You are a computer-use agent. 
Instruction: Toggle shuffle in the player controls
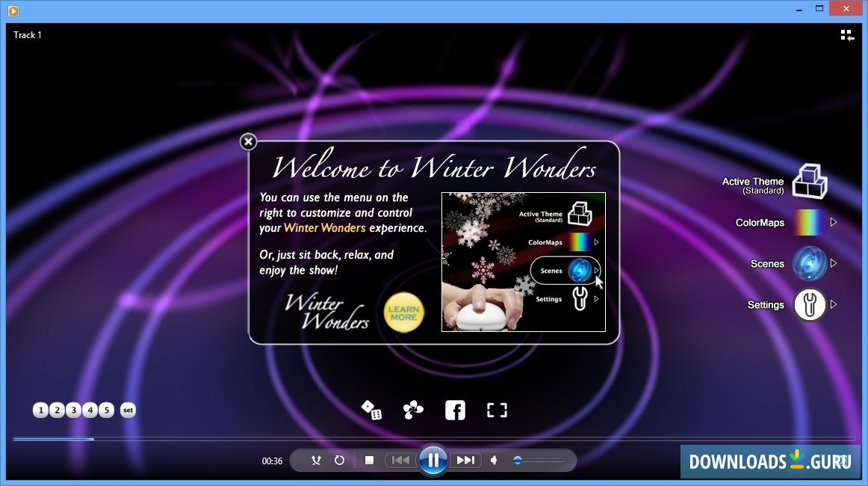(316, 461)
